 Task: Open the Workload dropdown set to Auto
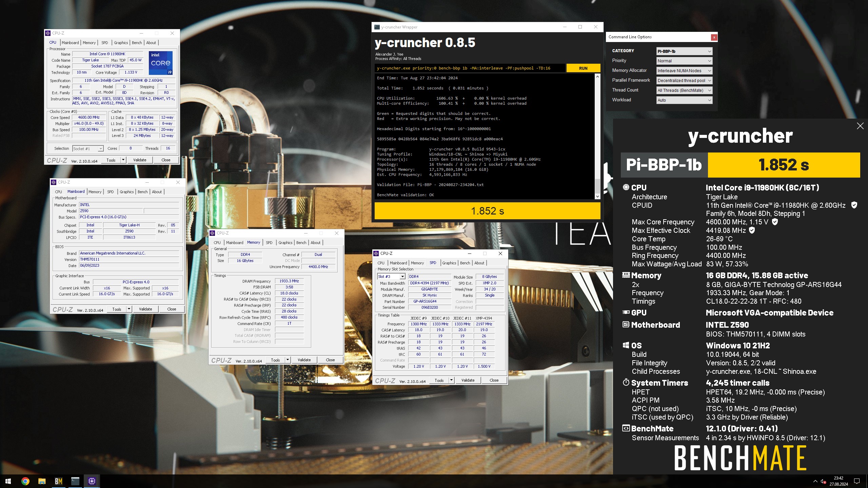tap(684, 100)
